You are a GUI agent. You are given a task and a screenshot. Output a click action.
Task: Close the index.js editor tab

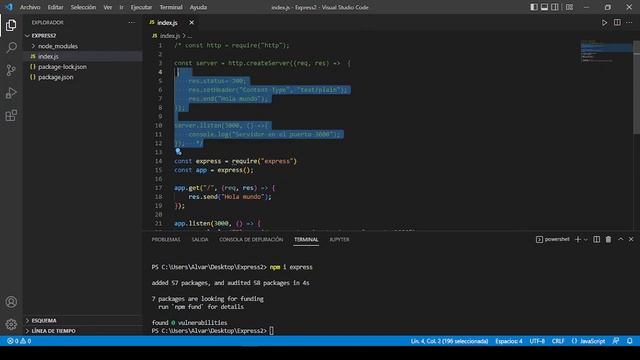(x=191, y=22)
